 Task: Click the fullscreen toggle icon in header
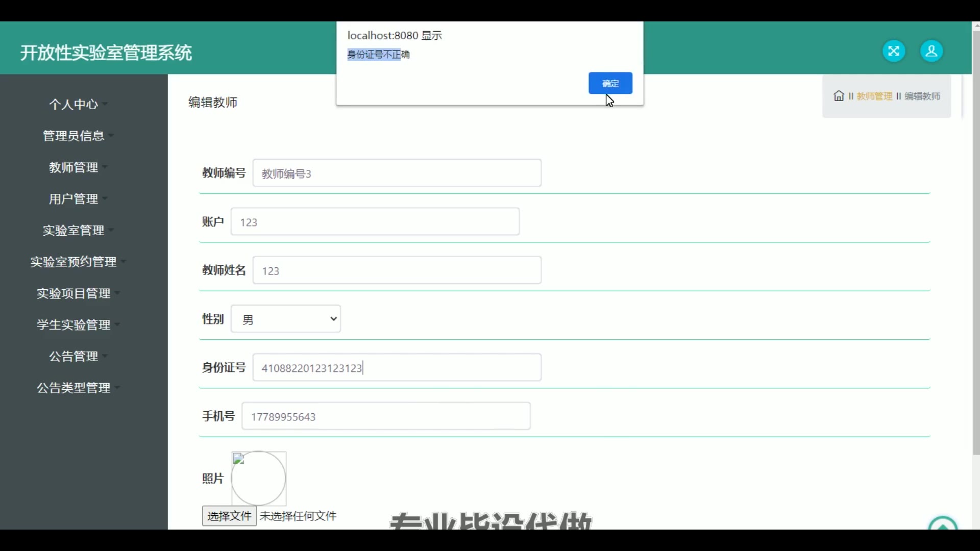coord(894,51)
